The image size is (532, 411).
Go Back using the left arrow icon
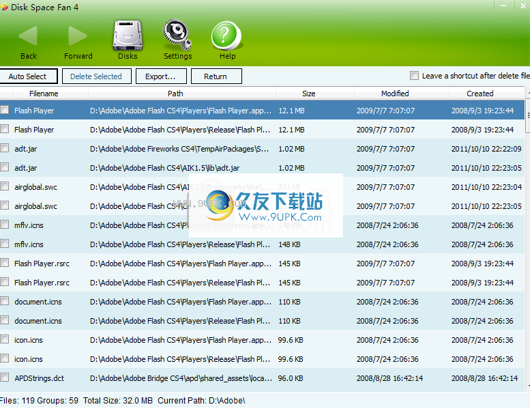[x=28, y=36]
